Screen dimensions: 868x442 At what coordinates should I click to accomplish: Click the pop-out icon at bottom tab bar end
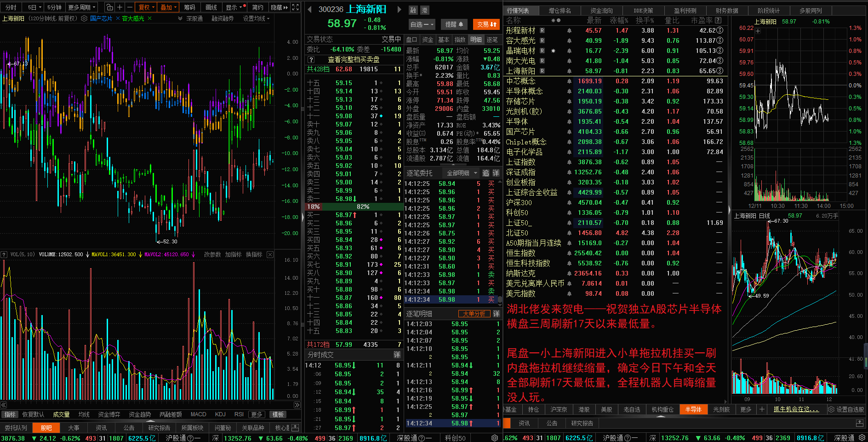click(296, 428)
